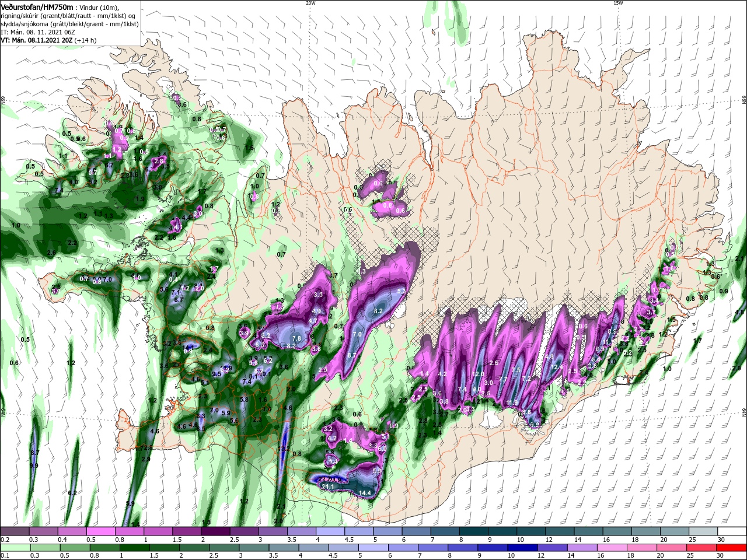Click the 12.4 precipitation value on map
The image size is (747, 560).
(x=557, y=367)
